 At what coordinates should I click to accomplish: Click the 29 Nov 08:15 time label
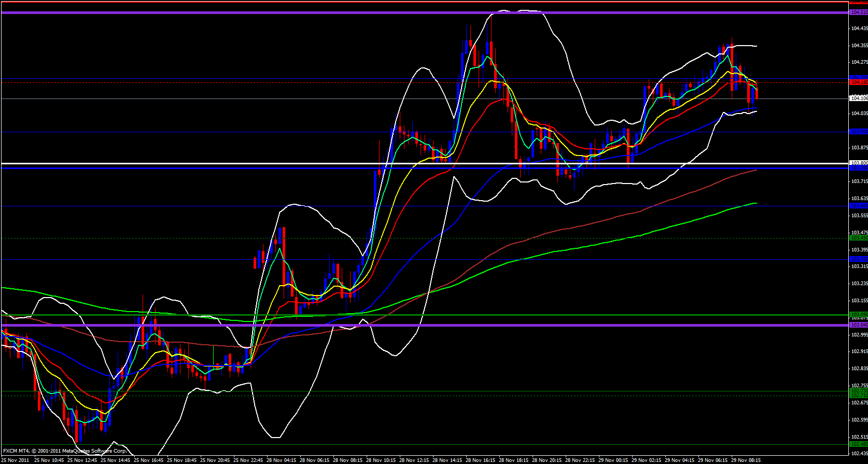click(x=747, y=460)
